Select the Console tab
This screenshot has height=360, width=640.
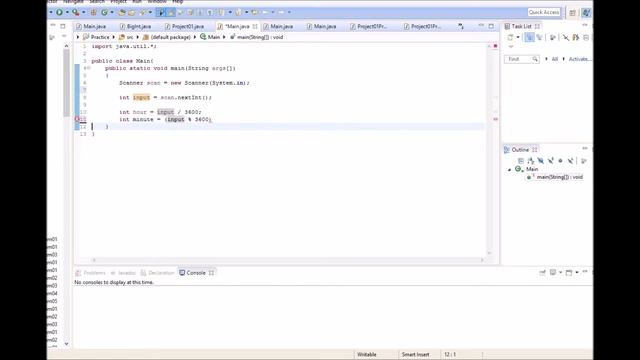pos(196,273)
